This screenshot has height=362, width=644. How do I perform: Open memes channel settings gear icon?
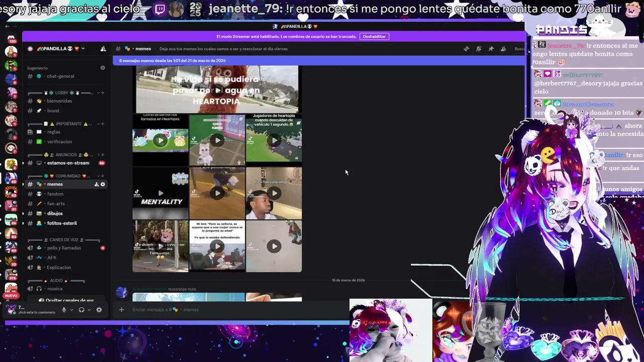click(103, 184)
